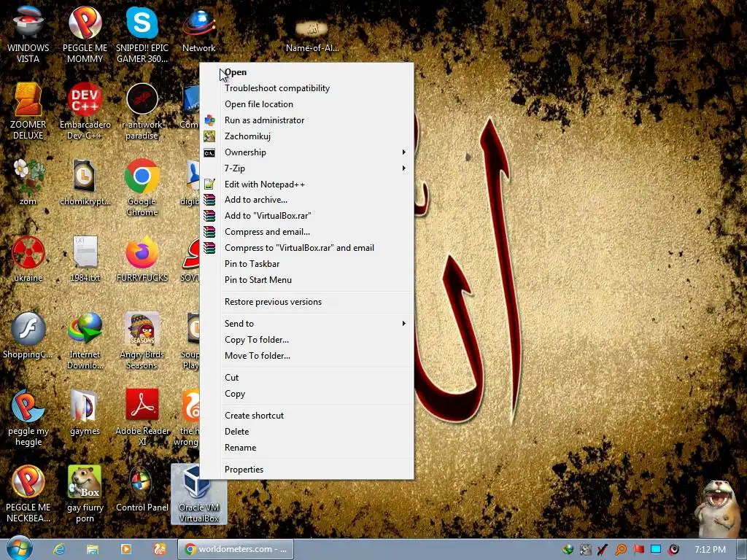Screen dimensions: 747x560
Task: Select the Name-of-Al... desktop icon
Action: pos(312,34)
